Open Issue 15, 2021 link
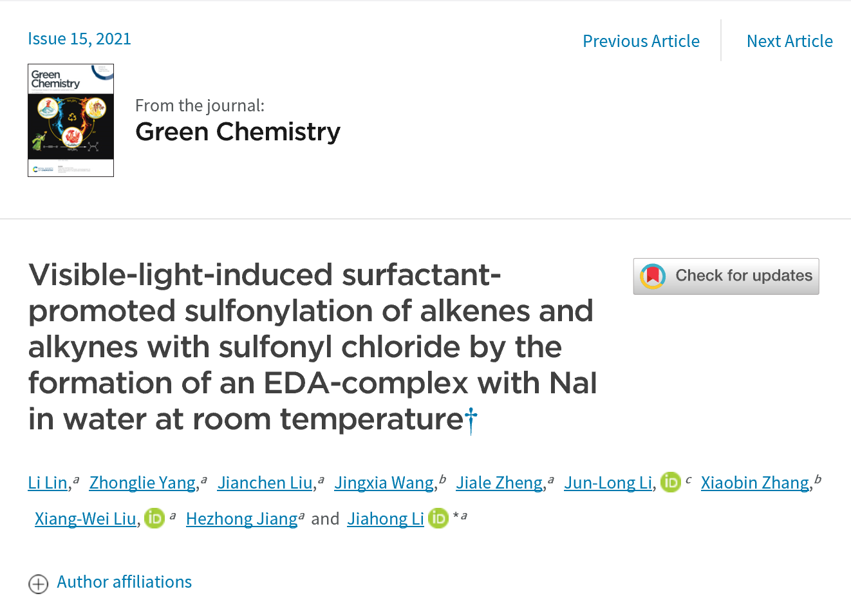Screen dimensions: 851x616 tap(79, 39)
